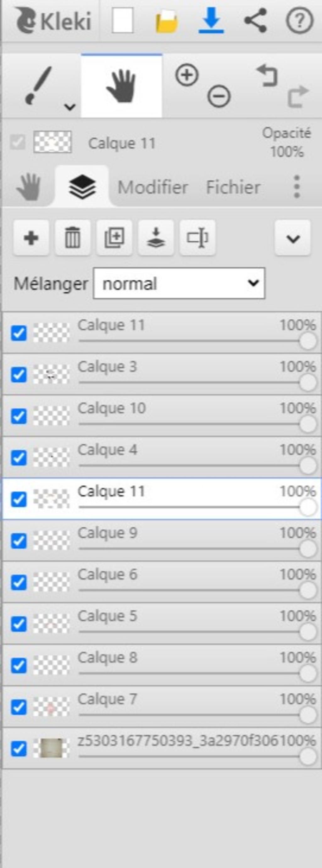The image size is (322, 868).
Task: Add a new layer with plus icon
Action: tap(31, 238)
